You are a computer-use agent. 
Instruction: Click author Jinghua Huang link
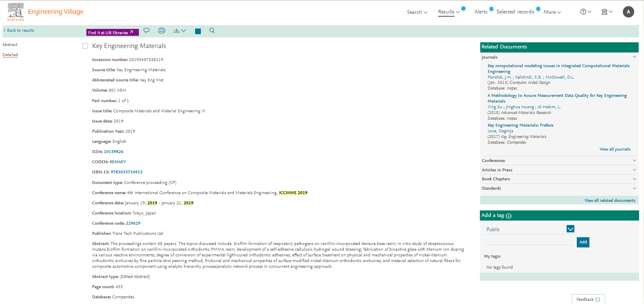[520, 107]
